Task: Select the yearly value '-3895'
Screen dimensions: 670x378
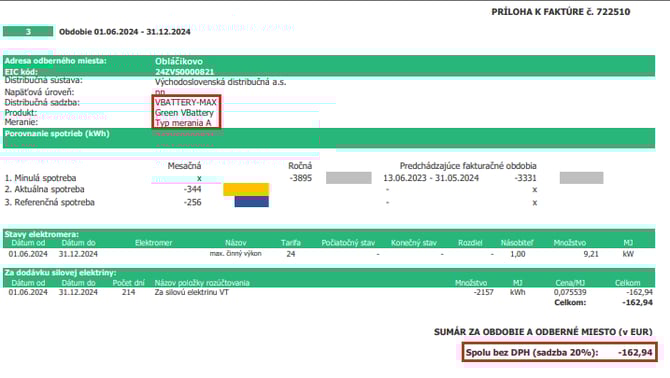Action: tap(301, 178)
